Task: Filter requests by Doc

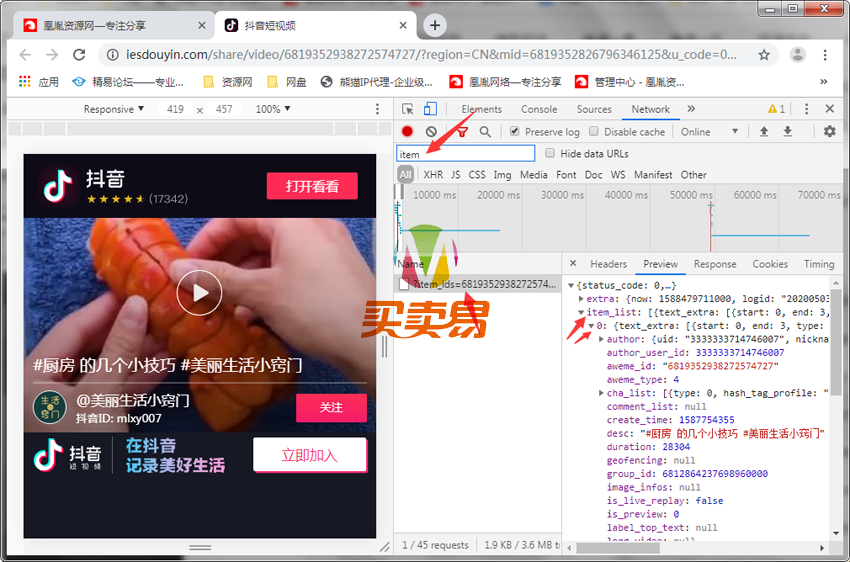Action: coord(593,175)
